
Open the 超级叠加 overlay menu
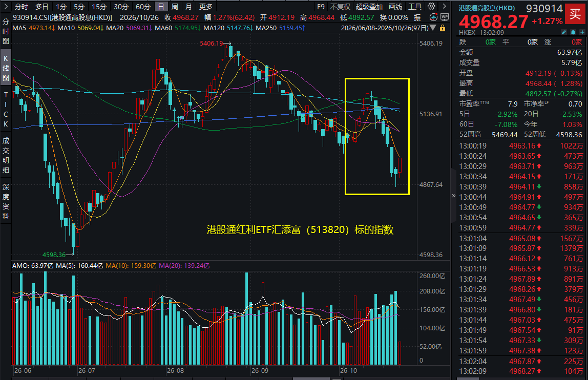tap(369, 6)
